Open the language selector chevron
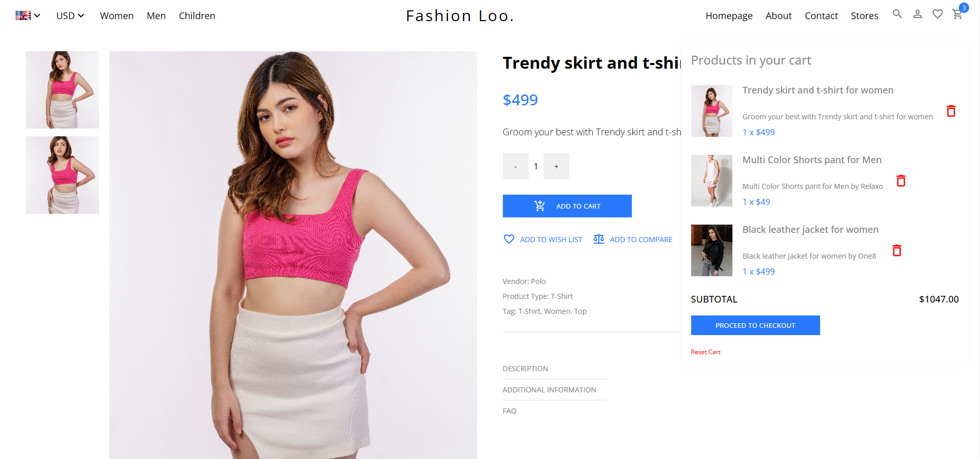The height and width of the screenshot is (459, 980). pyautogui.click(x=36, y=15)
